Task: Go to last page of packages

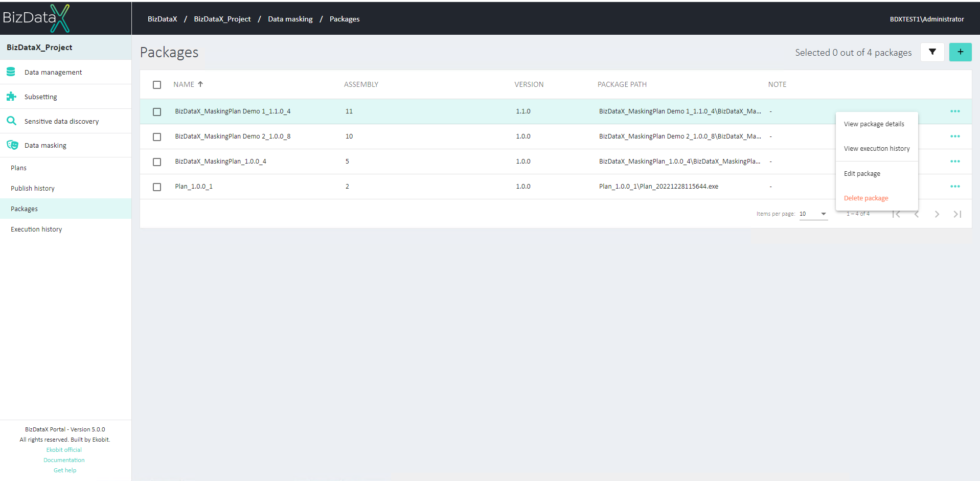Action: click(x=958, y=214)
